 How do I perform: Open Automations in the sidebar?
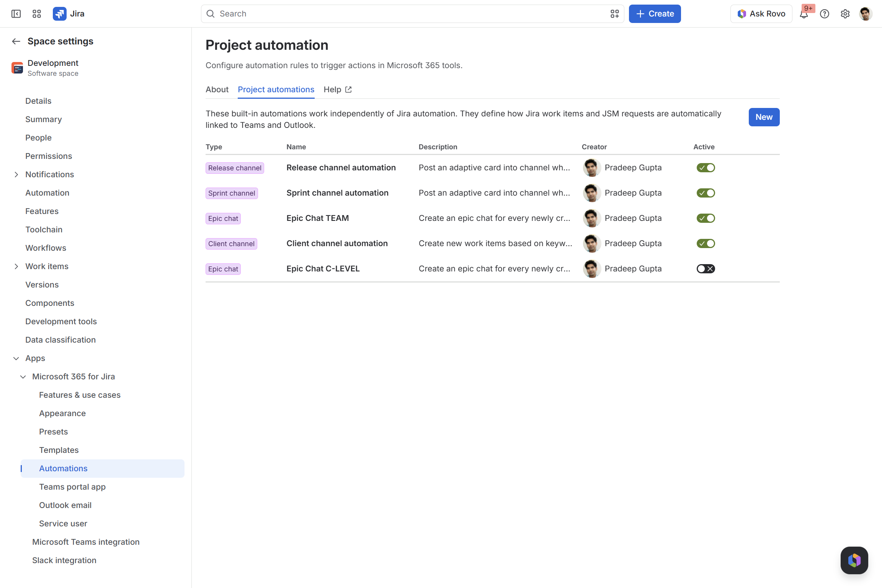coord(102,469)
